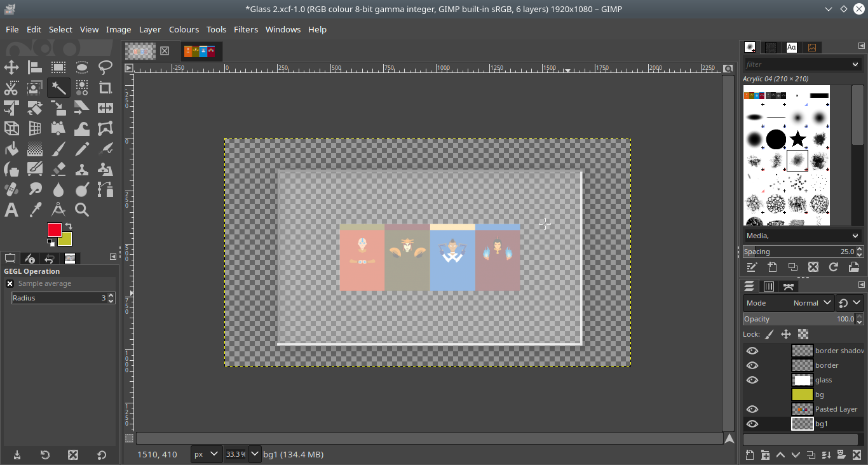
Task: Refresh brushes in the brush panel
Action: (x=834, y=267)
